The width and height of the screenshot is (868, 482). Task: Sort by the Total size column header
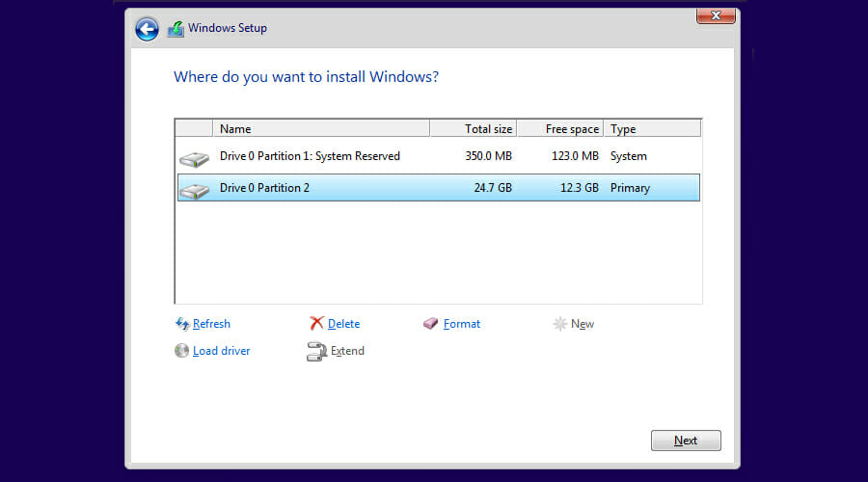(474, 129)
